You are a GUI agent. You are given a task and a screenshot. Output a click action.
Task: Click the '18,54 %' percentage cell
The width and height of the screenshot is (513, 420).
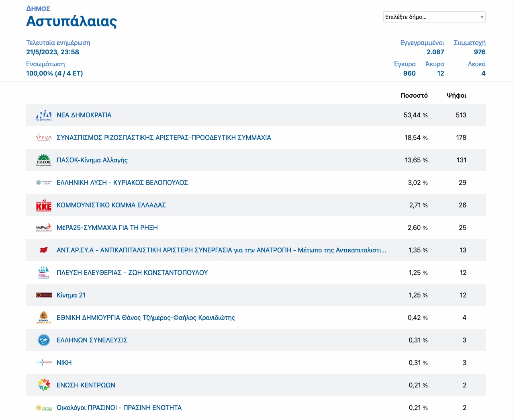[416, 137]
